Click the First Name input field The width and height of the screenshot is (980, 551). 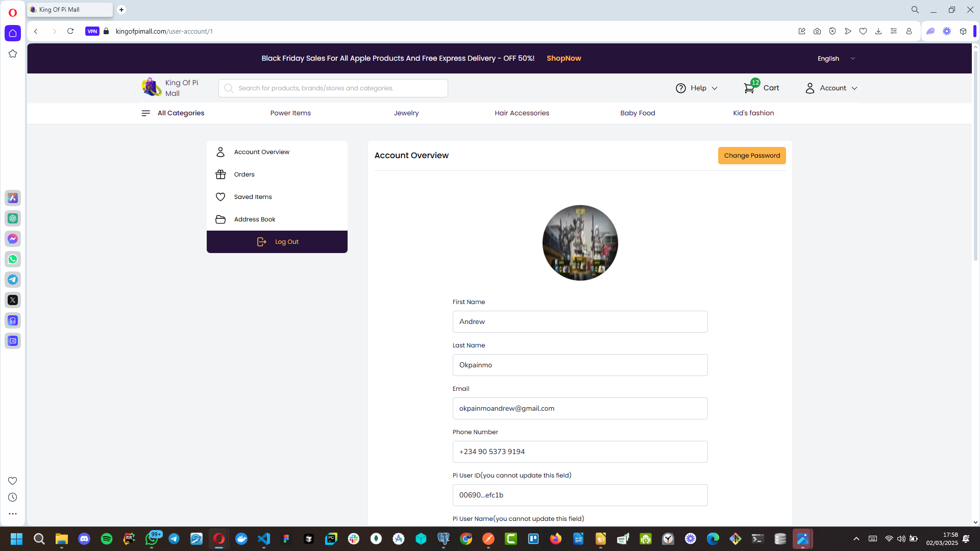tap(580, 322)
